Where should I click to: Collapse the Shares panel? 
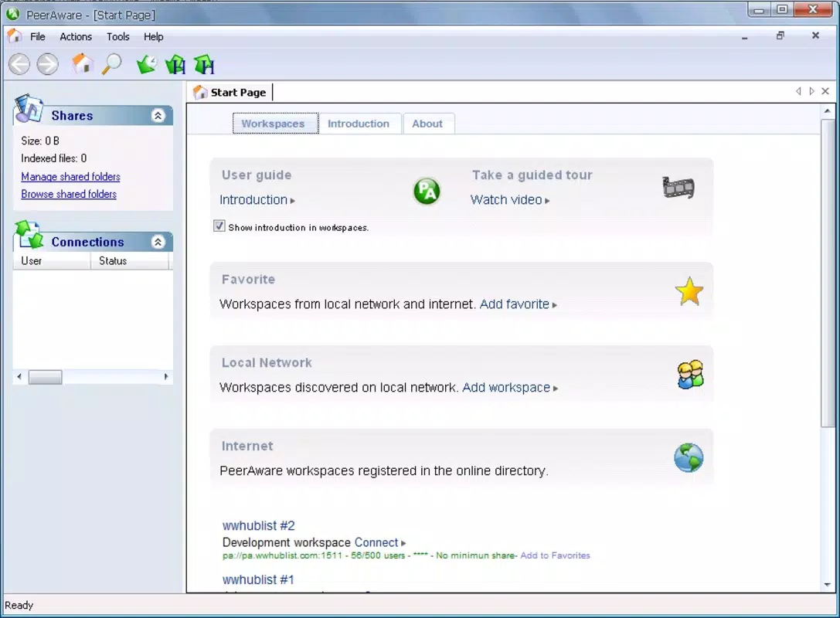point(158,116)
